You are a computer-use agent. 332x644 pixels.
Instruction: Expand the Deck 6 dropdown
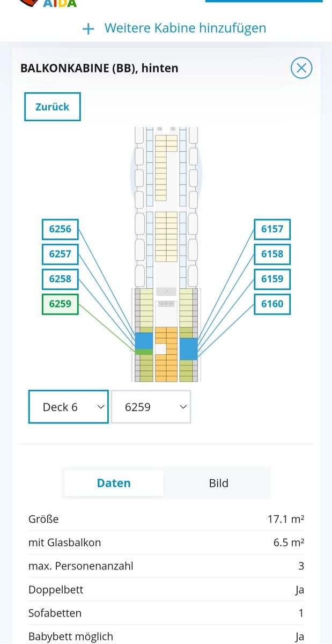(68, 407)
